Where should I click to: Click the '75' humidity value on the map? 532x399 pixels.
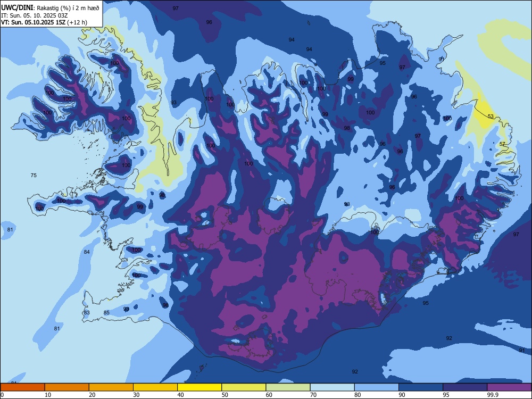(x=34, y=176)
